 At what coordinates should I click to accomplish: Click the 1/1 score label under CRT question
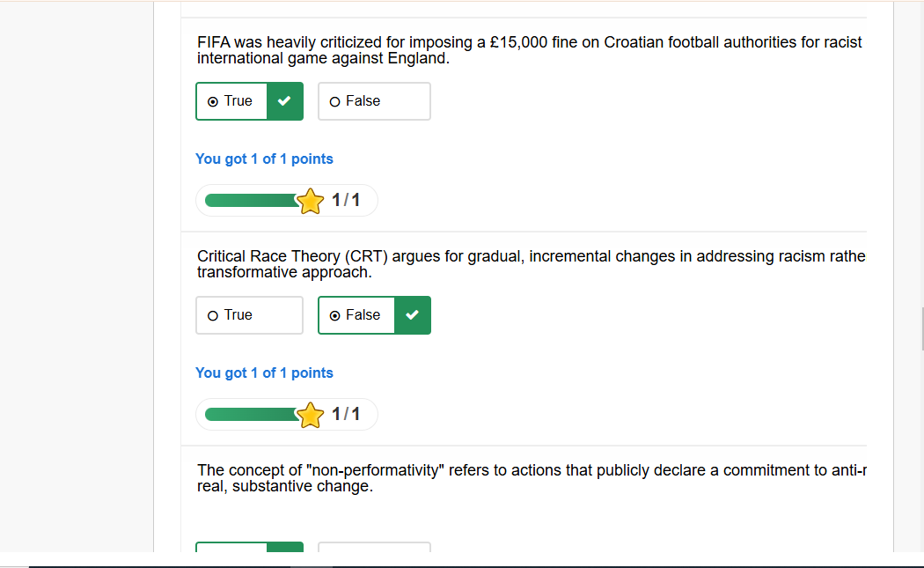[x=346, y=415]
